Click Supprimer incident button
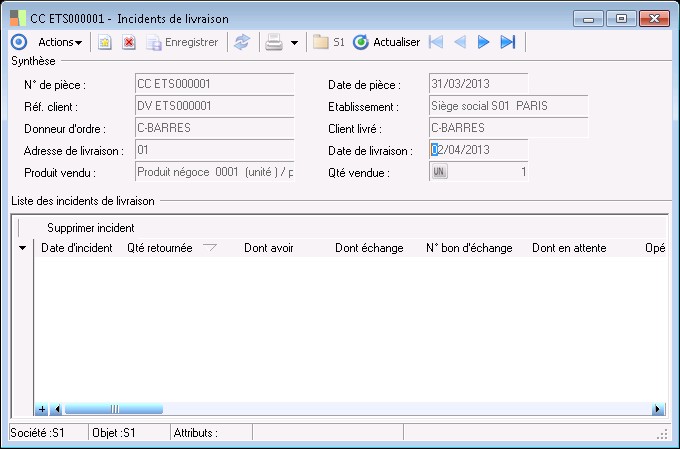This screenshot has height=449, width=680. [91, 228]
